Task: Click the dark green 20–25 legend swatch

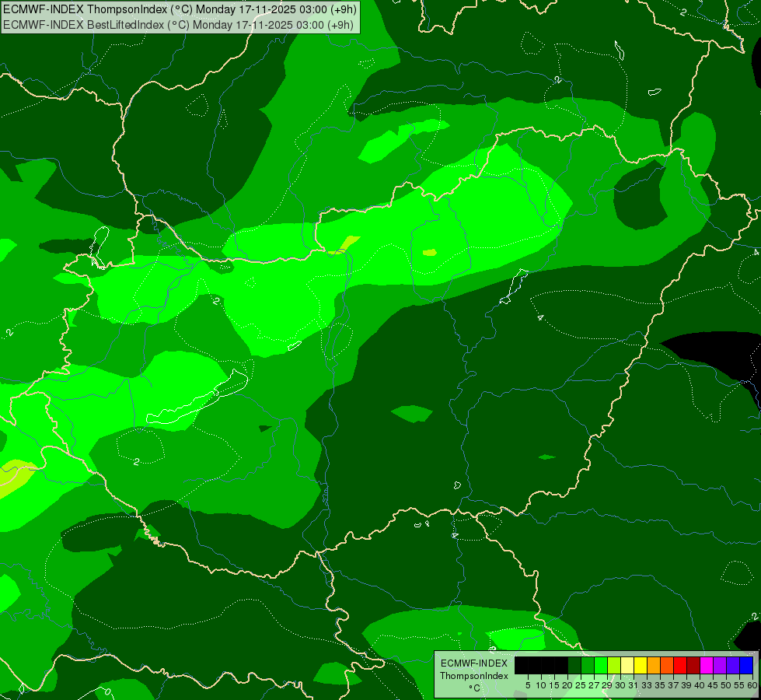Action: (x=574, y=665)
